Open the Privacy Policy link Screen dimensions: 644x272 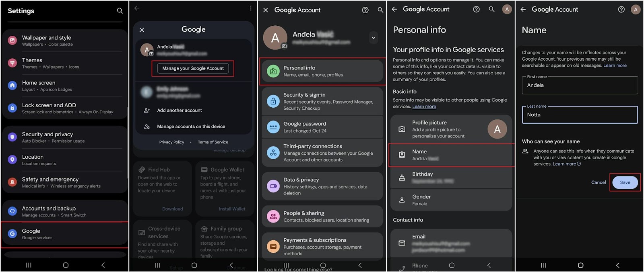click(171, 142)
